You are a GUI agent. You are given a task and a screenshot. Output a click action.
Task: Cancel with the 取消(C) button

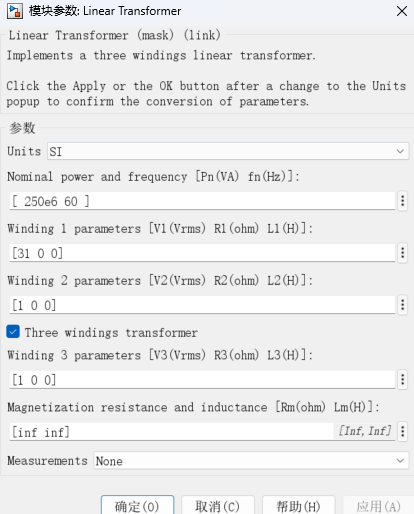pyautogui.click(x=218, y=505)
